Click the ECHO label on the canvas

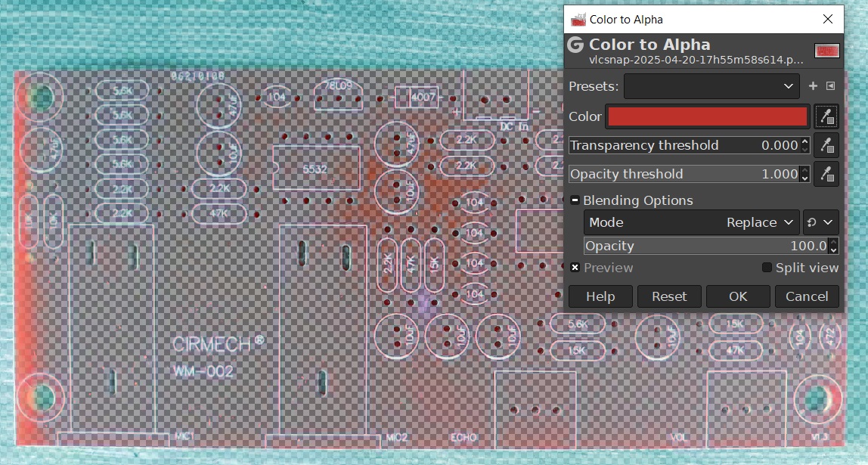point(464,437)
